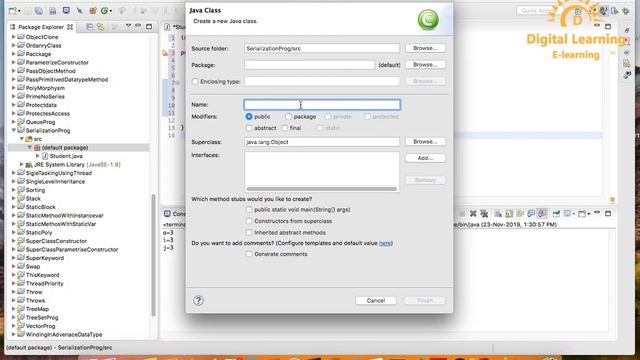Click Remove Launch in Console toolbar
This screenshot has width=640, height=360.
[473, 213]
